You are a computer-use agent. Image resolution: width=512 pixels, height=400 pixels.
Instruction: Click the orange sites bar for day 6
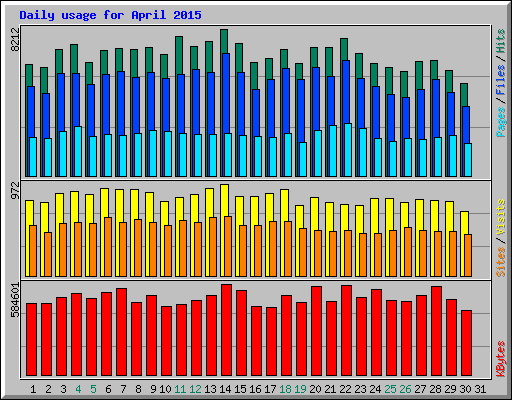108,247
